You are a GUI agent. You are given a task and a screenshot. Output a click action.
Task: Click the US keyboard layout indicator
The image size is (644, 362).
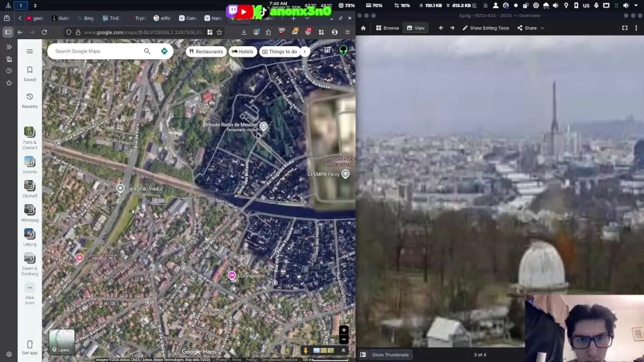[x=586, y=6]
